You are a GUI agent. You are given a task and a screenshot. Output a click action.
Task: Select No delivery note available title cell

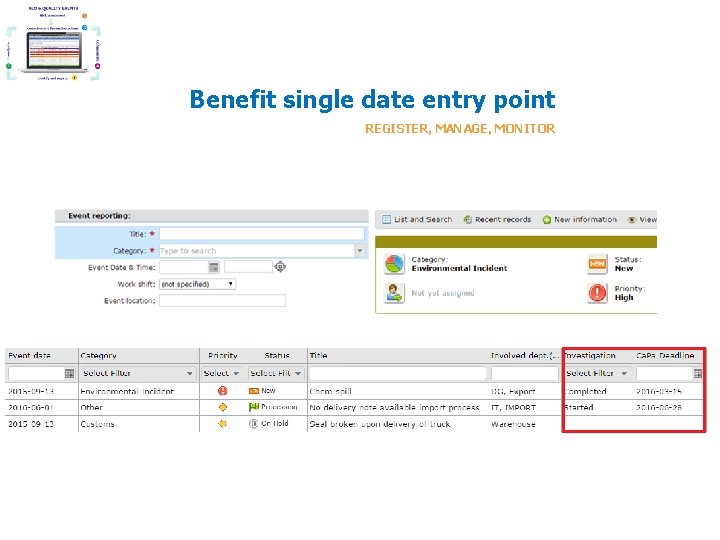pos(394,407)
